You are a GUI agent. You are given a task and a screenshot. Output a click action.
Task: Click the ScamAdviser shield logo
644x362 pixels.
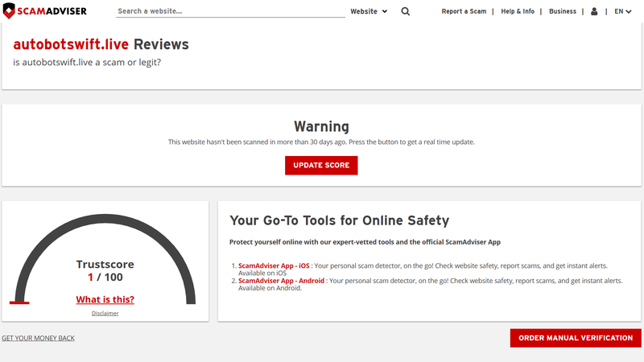(45, 11)
